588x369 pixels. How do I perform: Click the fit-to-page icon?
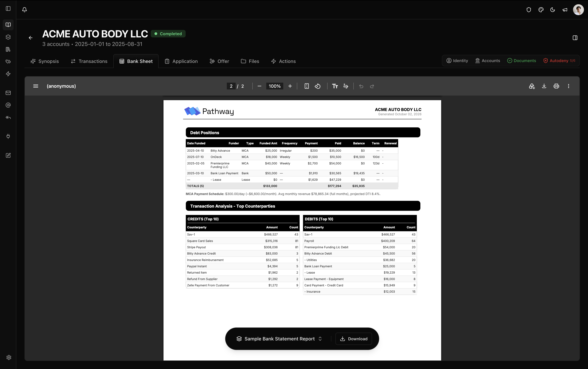click(307, 86)
